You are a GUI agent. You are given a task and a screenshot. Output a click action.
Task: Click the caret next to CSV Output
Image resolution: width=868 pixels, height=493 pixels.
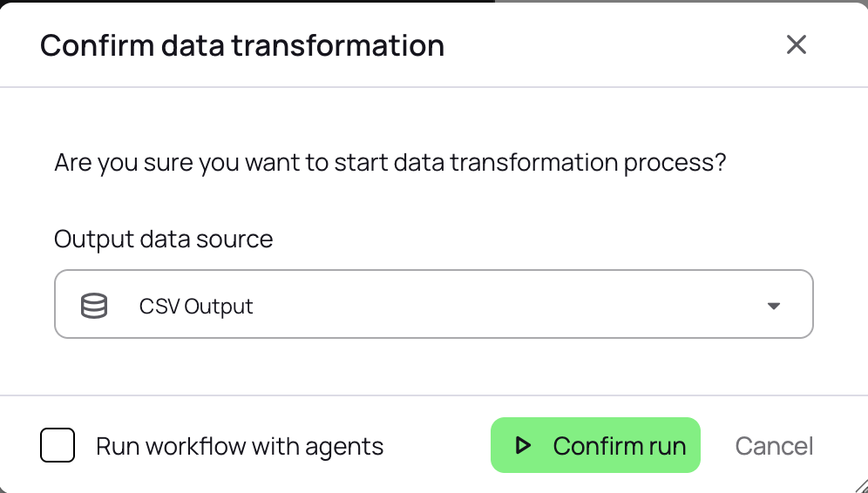click(773, 306)
